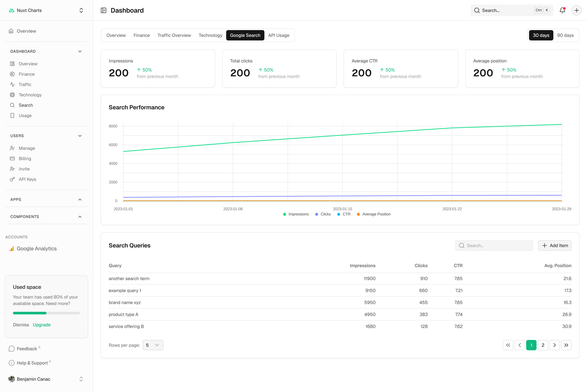Image resolution: width=587 pixels, height=392 pixels.
Task: Click the sidebar collapse panel icon
Action: [104, 10]
